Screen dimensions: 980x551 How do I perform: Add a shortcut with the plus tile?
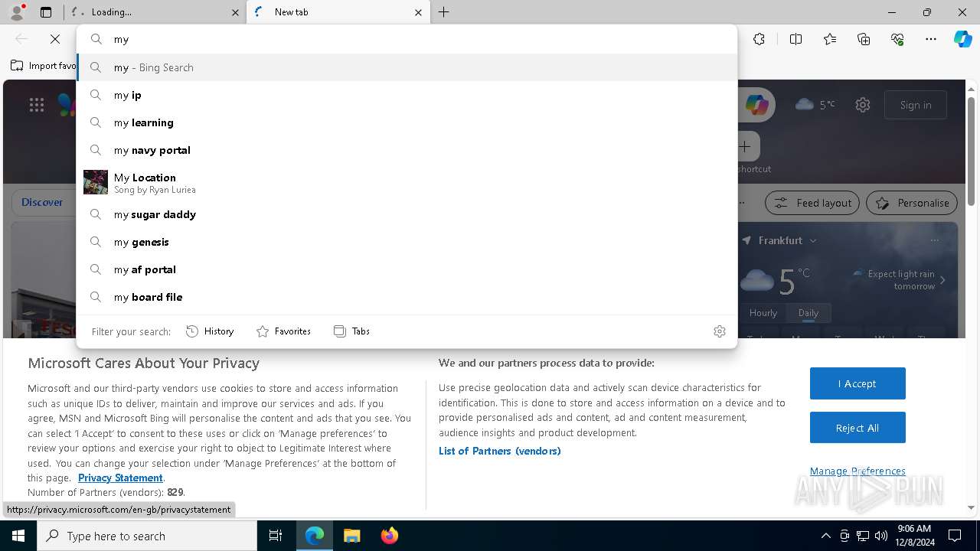tap(744, 146)
